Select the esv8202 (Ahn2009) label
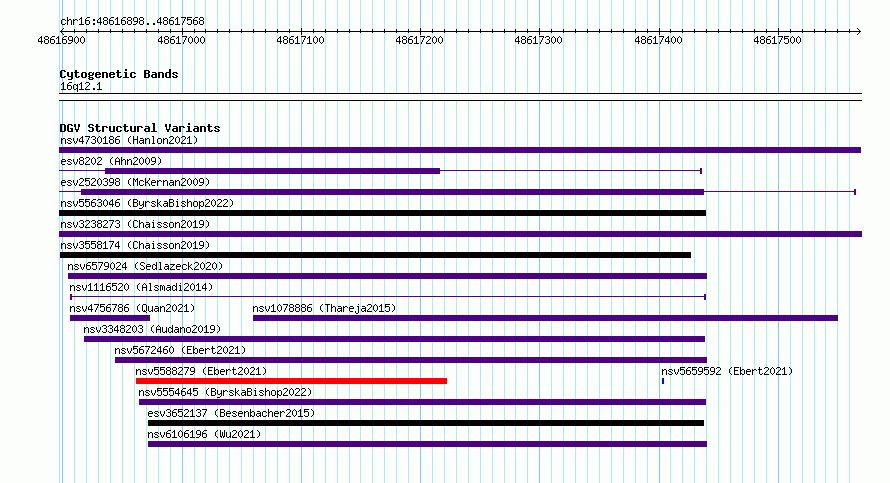890x483 pixels. tap(111, 161)
